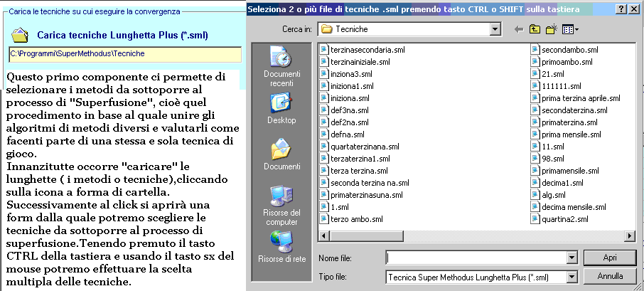
Task: Click the Apri button
Action: tap(609, 258)
